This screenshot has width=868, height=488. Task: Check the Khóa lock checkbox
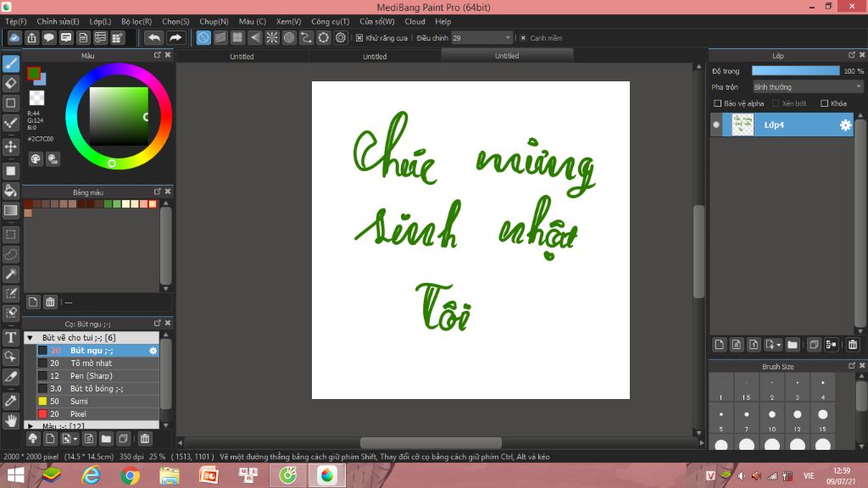pyautogui.click(x=824, y=103)
